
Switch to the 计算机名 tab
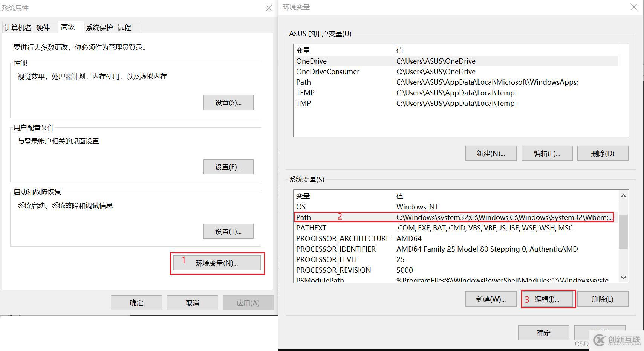[18, 27]
